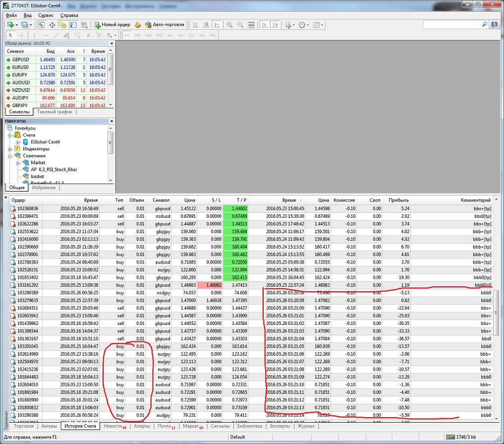The height and width of the screenshot is (444, 504).
Task: Toggle the Navigator panel star-folder icon
Action: (62, 25)
